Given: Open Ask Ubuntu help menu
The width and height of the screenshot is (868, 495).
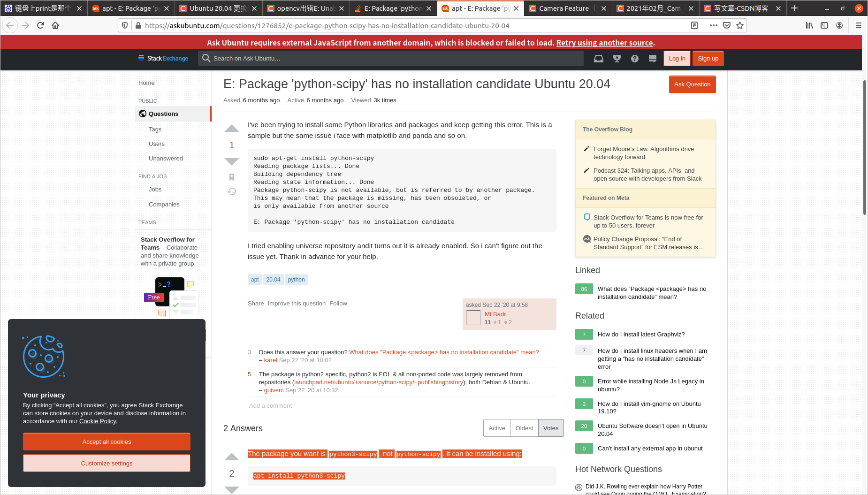Looking at the screenshot, I should (635, 59).
